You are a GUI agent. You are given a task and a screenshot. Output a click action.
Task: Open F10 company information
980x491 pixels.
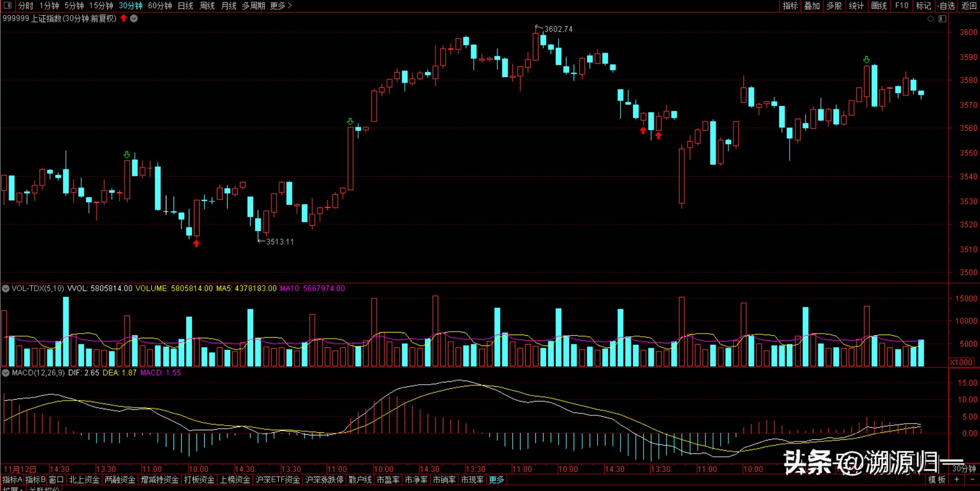pyautogui.click(x=902, y=6)
